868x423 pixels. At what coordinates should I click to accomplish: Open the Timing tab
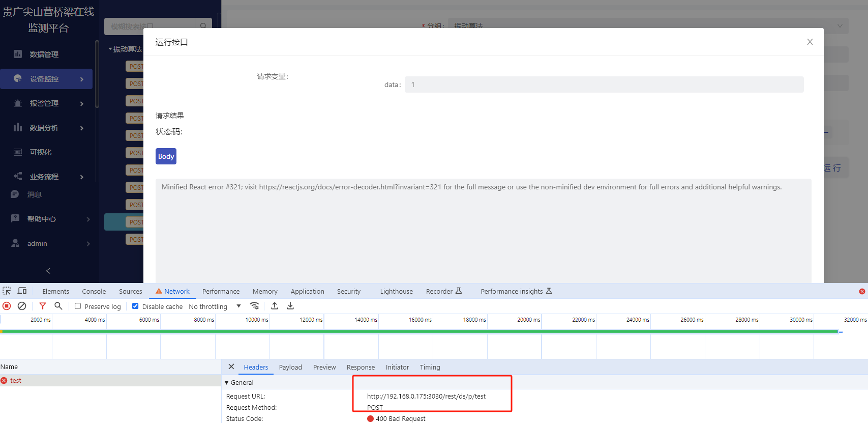430,367
